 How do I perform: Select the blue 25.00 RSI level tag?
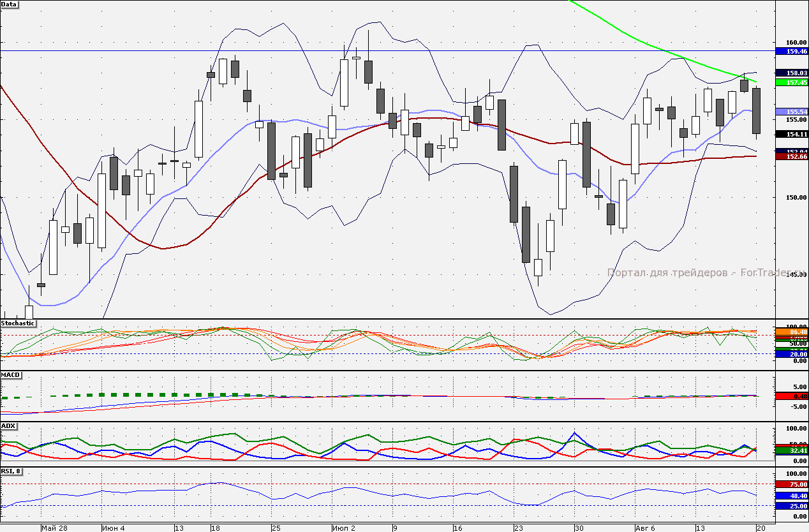click(x=791, y=506)
